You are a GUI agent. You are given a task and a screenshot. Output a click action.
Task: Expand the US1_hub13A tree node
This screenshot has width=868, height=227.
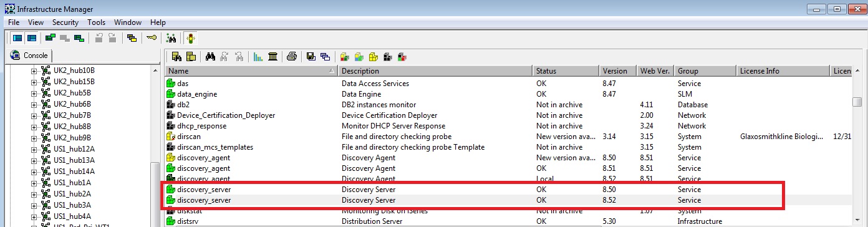(x=34, y=160)
